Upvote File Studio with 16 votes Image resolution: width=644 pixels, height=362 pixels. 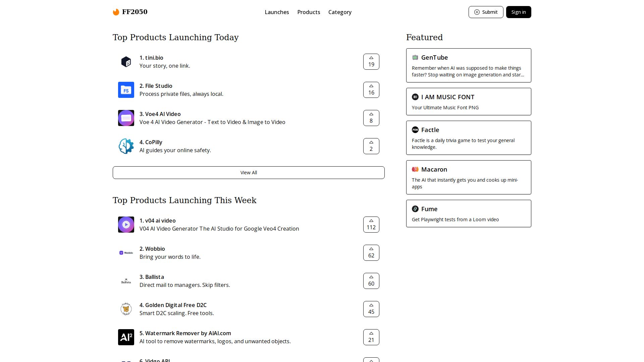371,90
